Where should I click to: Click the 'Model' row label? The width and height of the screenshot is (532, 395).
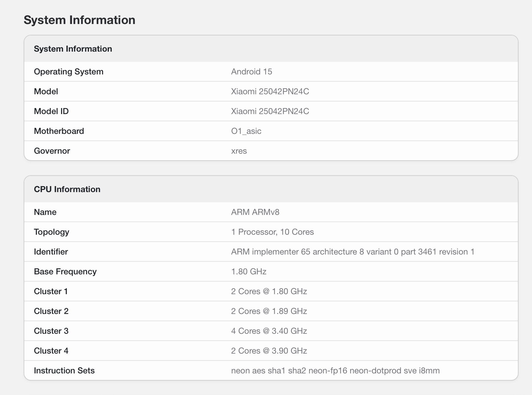[46, 92]
